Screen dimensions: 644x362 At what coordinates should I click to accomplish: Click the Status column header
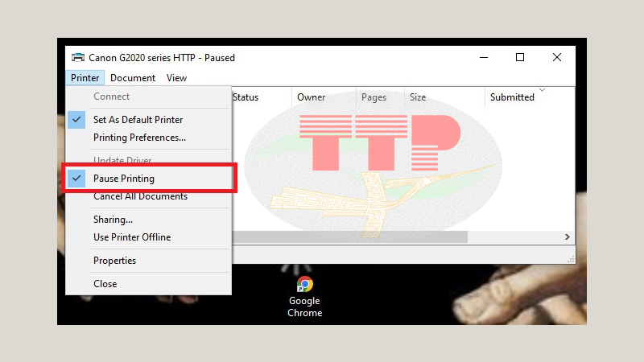tap(246, 97)
